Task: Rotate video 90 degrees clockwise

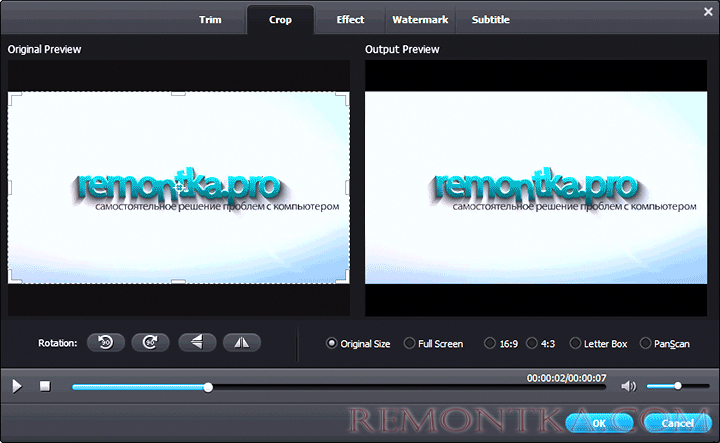Action: [x=151, y=342]
